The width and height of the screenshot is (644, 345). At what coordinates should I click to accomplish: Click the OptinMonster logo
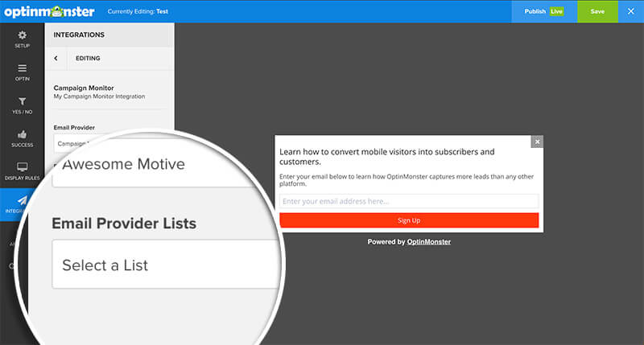click(x=49, y=11)
